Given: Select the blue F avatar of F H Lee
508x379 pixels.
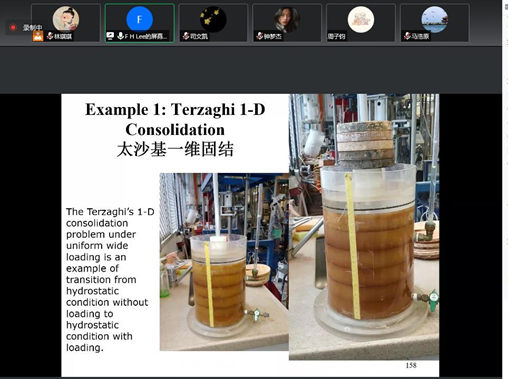Looking at the screenshot, I should point(139,19).
